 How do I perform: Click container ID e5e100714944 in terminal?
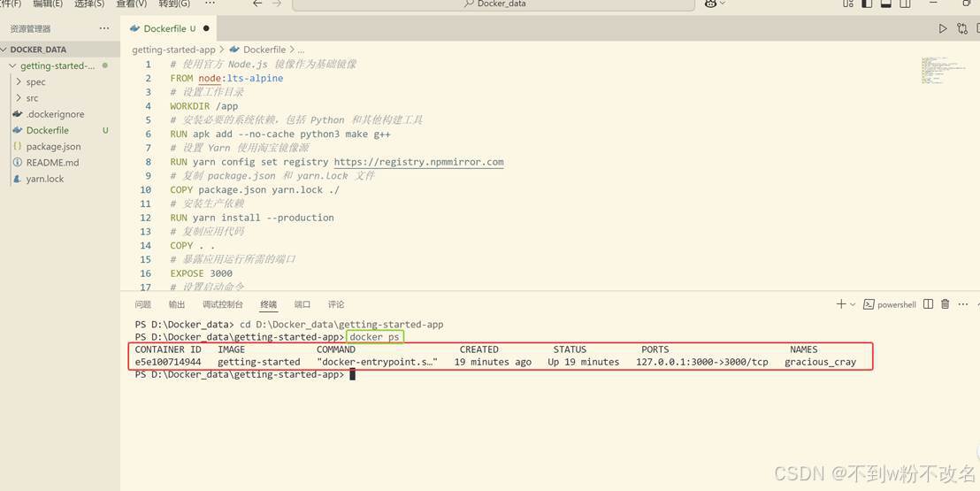[168, 362]
